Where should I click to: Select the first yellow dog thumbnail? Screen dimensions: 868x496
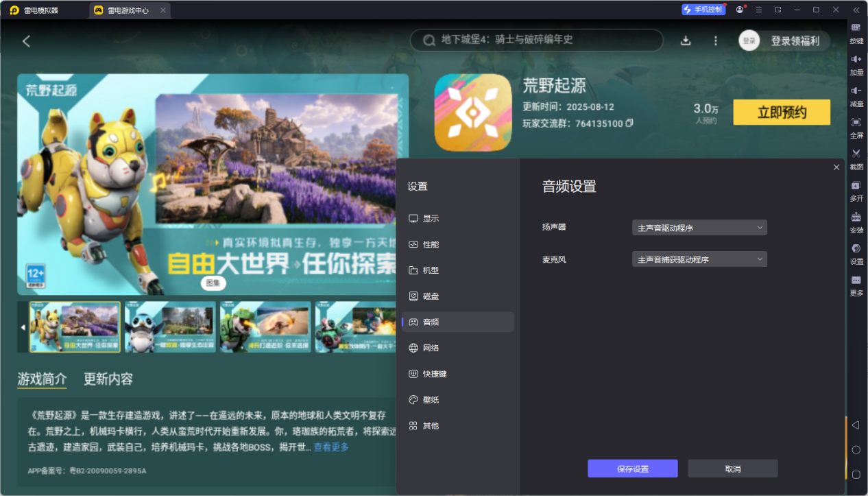pyautogui.click(x=75, y=327)
